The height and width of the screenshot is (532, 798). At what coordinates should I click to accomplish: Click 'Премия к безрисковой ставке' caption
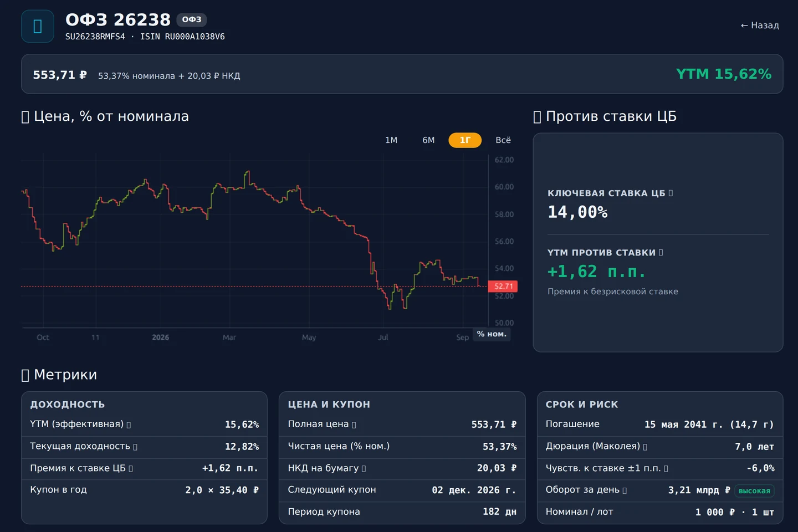click(x=613, y=291)
